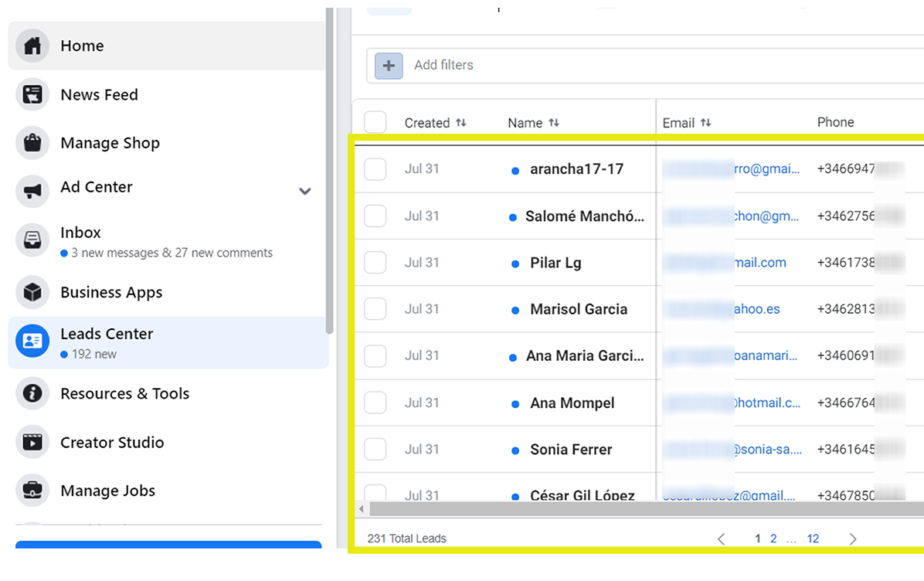Click the horizontal scrollbar under leads table

pos(618,509)
